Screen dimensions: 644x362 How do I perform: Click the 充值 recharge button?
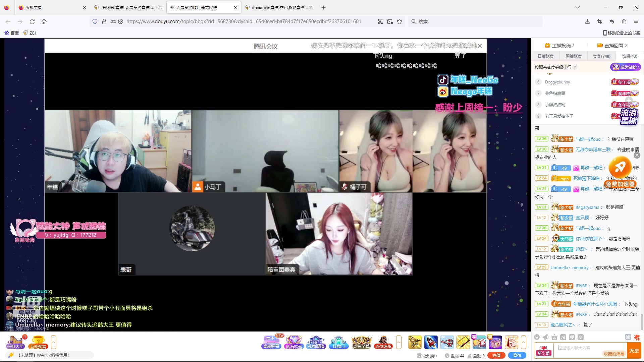pyautogui.click(x=496, y=356)
